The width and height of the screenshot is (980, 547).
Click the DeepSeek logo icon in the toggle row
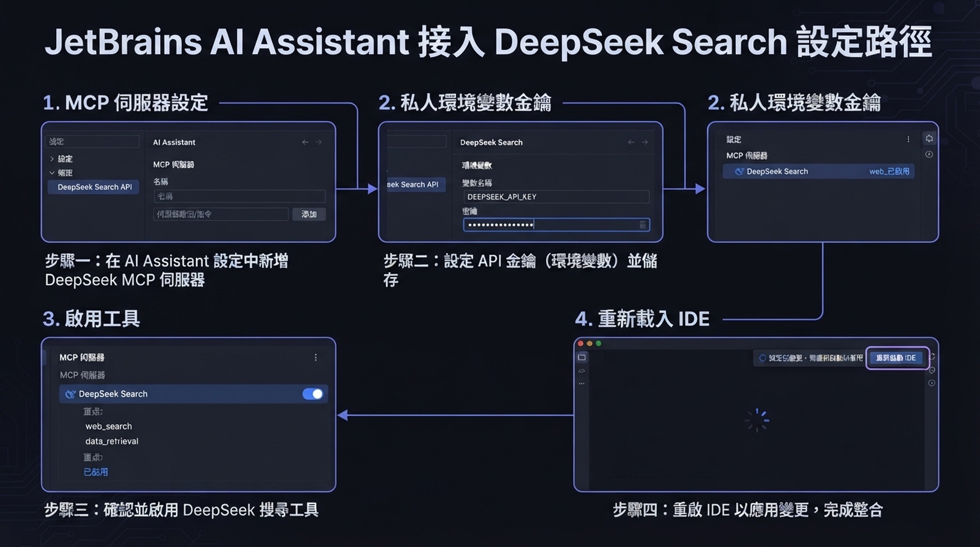[x=70, y=394]
